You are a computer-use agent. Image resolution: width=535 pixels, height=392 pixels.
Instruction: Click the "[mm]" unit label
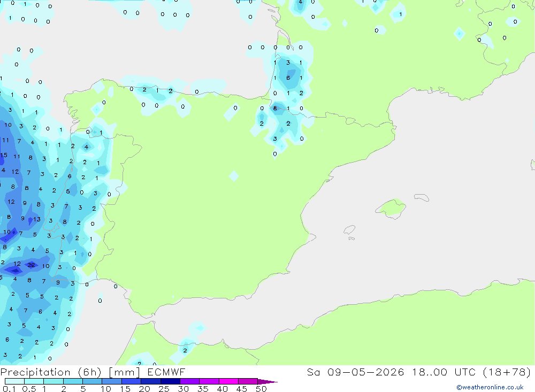tap(124, 372)
